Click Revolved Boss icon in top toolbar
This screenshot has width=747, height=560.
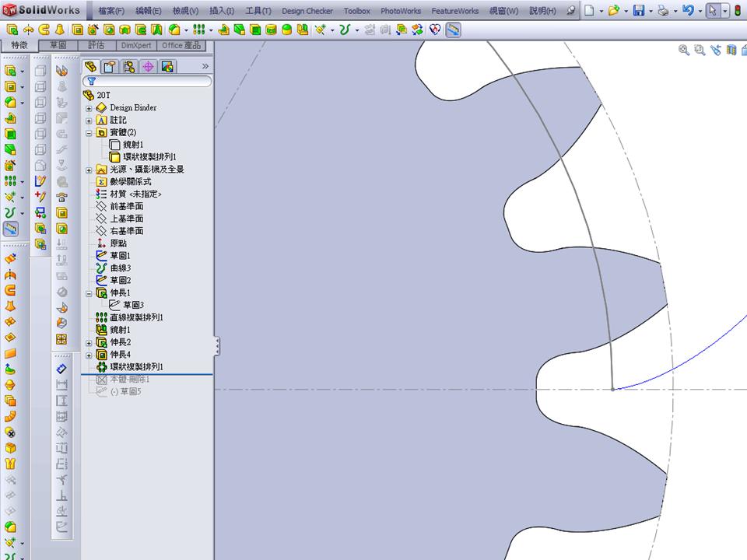[28, 30]
